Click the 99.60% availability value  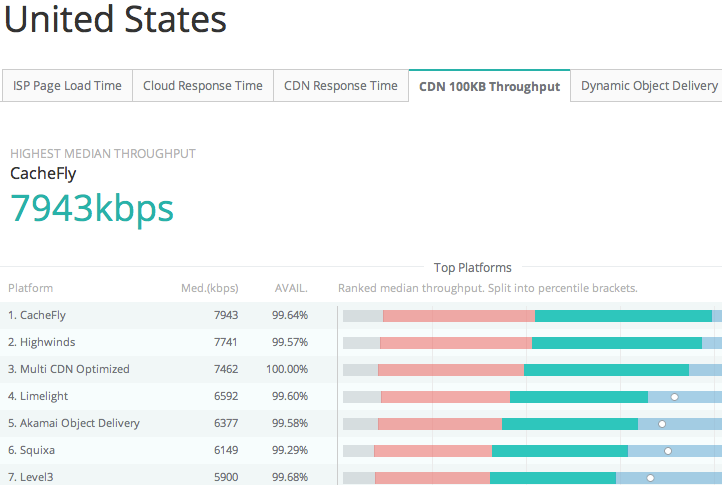pos(290,396)
